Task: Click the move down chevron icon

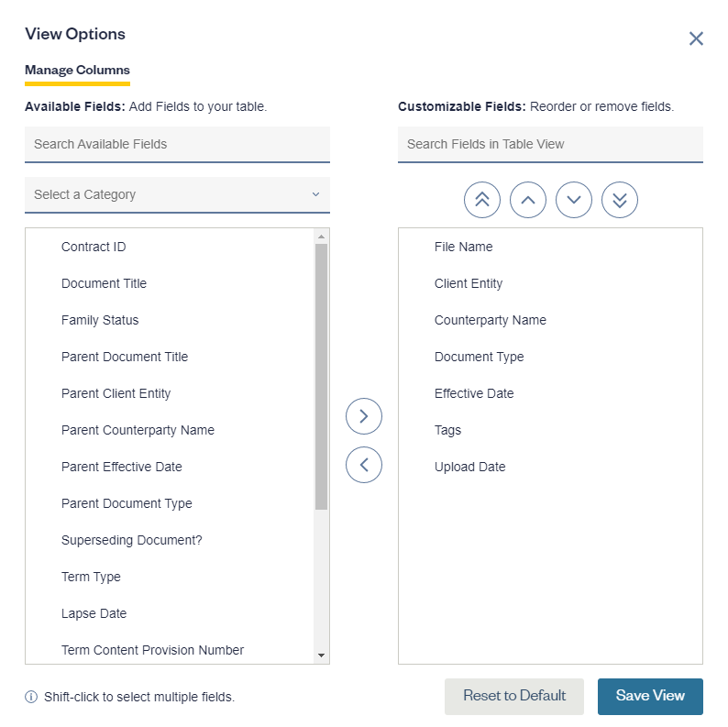Action: 574,200
